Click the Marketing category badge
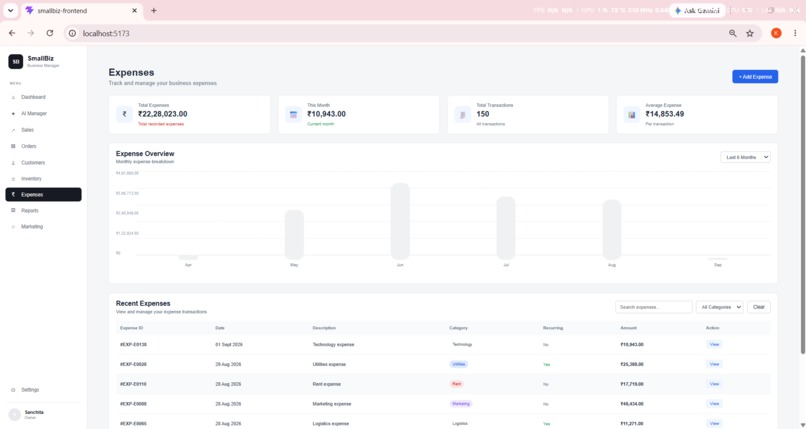The image size is (806, 429). (461, 404)
